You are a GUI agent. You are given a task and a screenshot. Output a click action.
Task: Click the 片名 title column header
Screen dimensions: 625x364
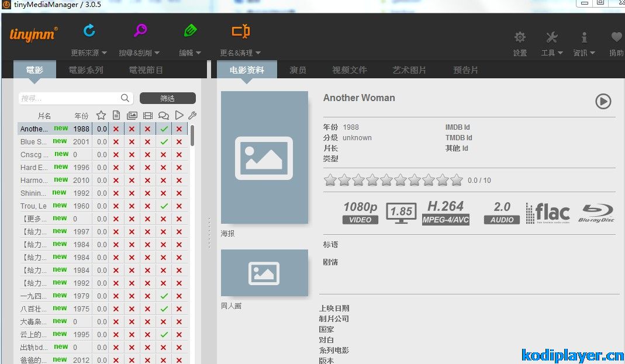44,116
